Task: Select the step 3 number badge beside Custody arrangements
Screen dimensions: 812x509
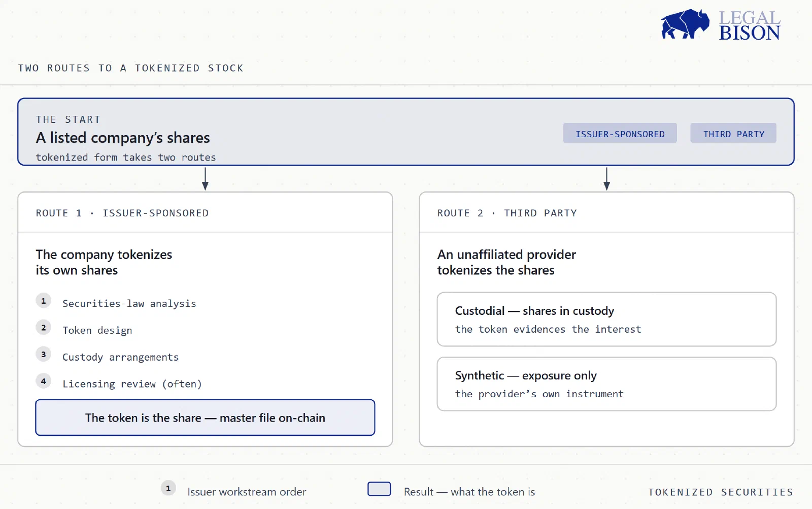Action: (44, 355)
